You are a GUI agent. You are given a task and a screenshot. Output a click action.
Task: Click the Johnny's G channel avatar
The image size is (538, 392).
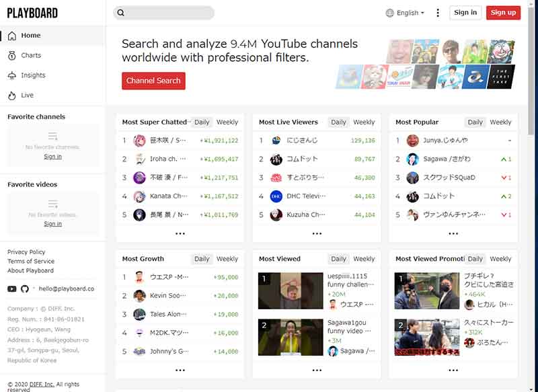tap(139, 352)
